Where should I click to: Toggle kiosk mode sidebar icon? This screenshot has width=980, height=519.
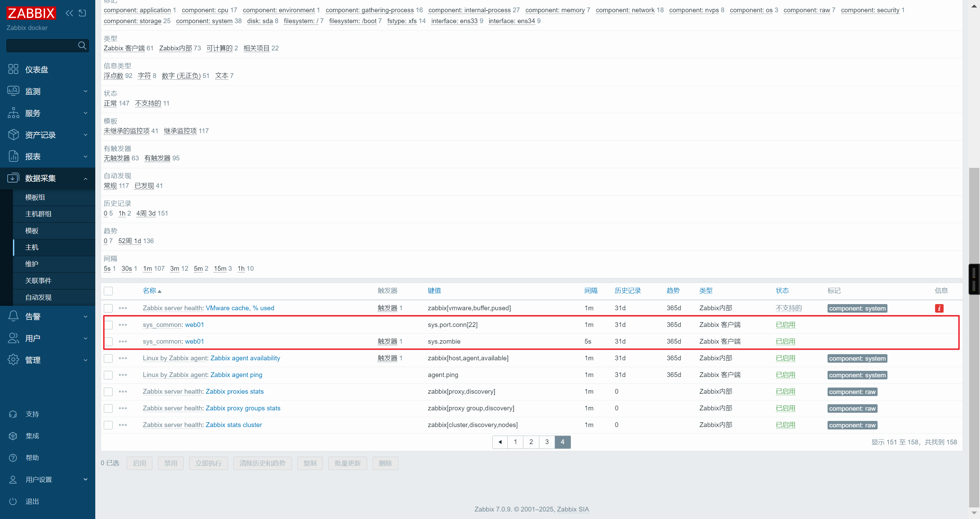(x=82, y=13)
